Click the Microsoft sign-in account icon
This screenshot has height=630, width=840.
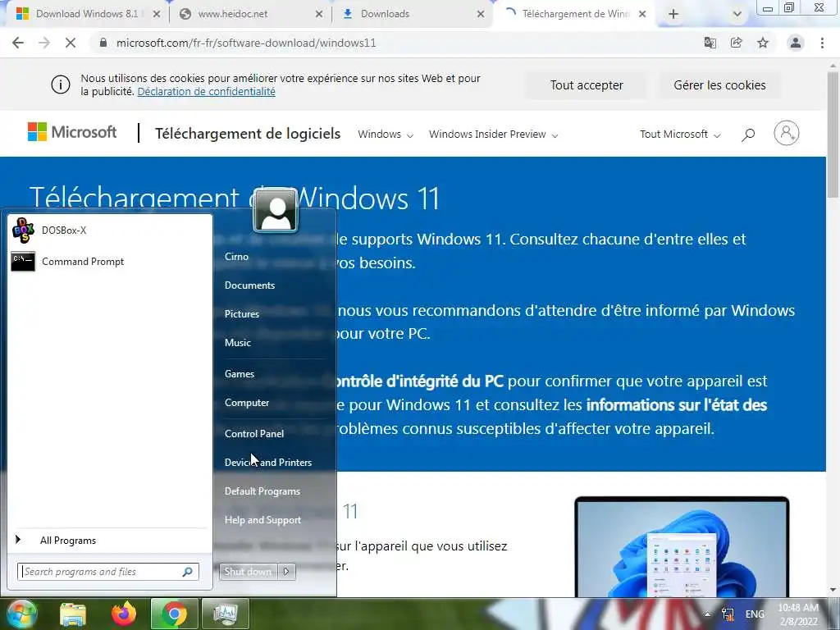click(x=787, y=133)
